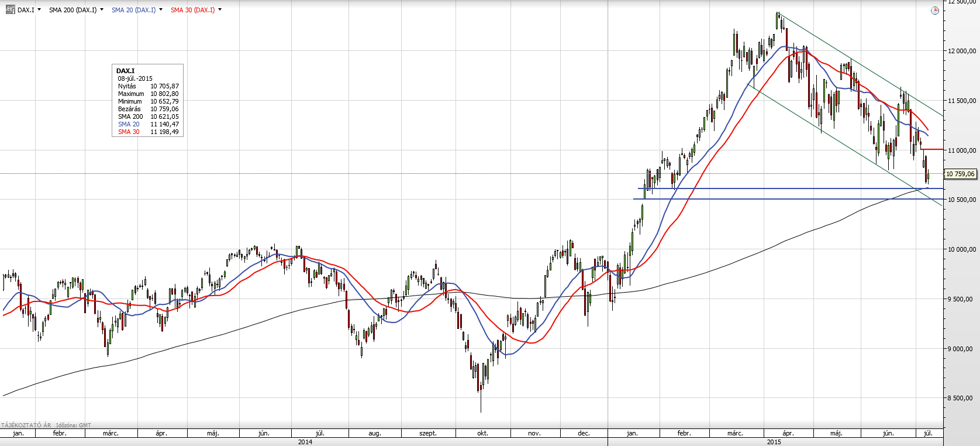Click the SMA 30 value 11 198,49
Viewport: 980px width, 446px height.
click(x=164, y=132)
